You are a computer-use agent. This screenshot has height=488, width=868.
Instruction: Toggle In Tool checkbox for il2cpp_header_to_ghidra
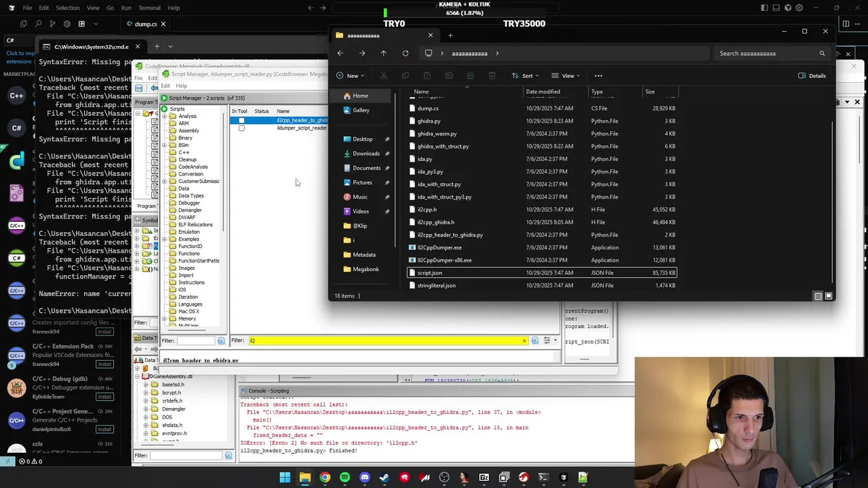tap(241, 121)
